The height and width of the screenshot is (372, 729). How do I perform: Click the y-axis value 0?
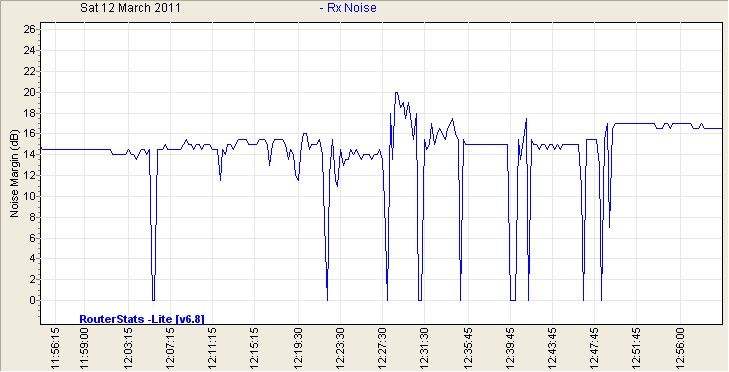point(32,300)
